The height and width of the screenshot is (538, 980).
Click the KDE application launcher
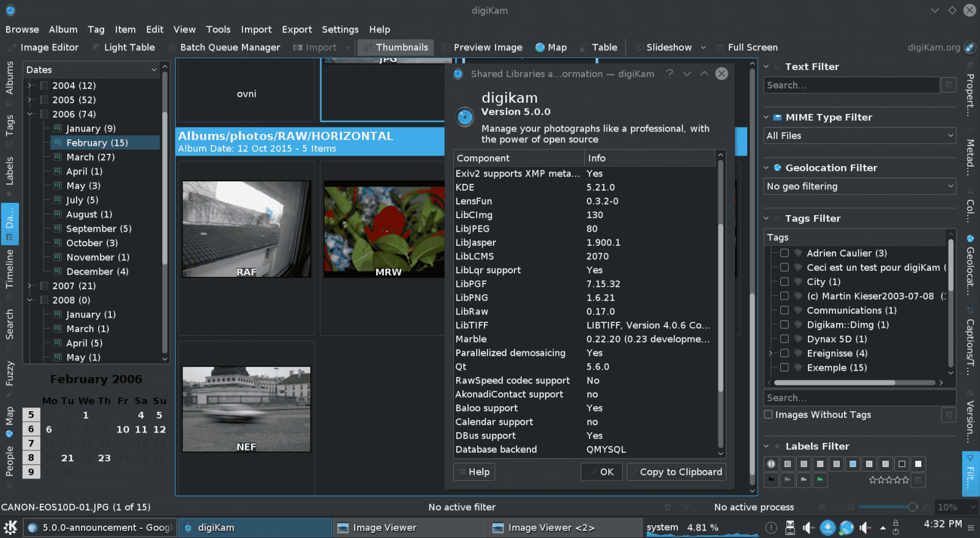pyautogui.click(x=10, y=527)
